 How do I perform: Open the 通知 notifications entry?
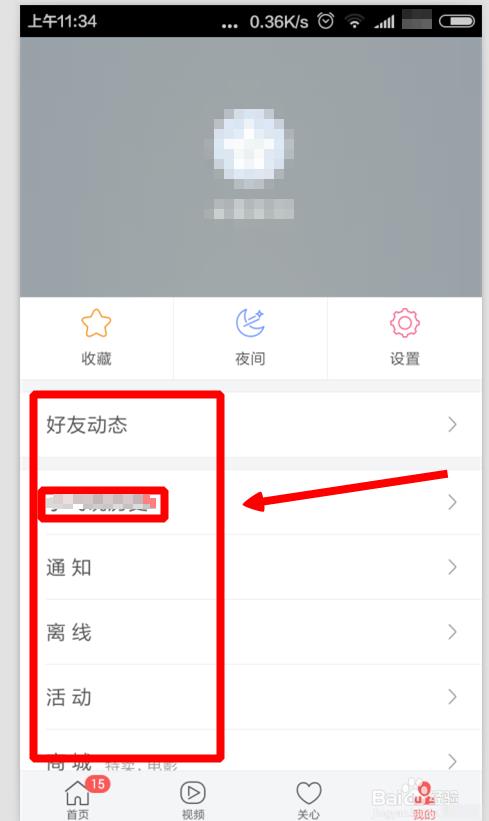pyautogui.click(x=251, y=568)
